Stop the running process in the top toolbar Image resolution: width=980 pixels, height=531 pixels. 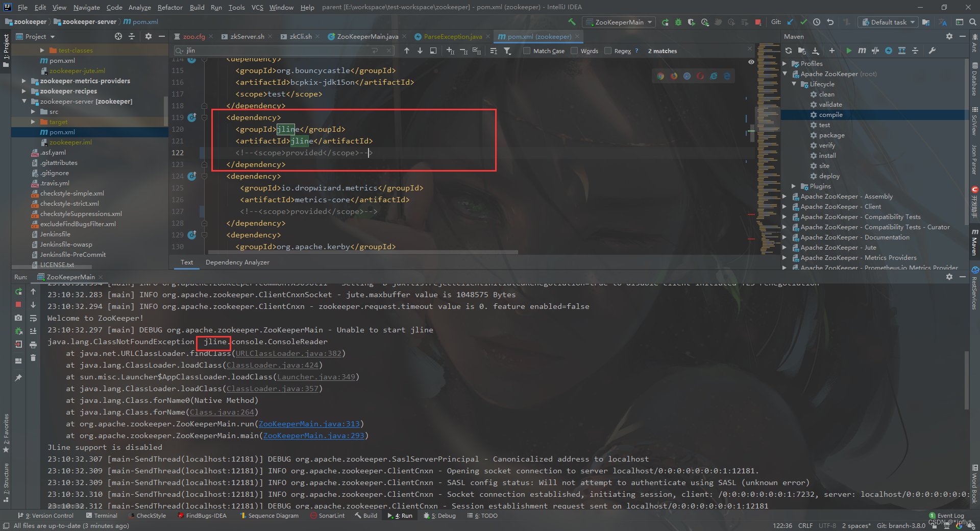[x=758, y=22]
